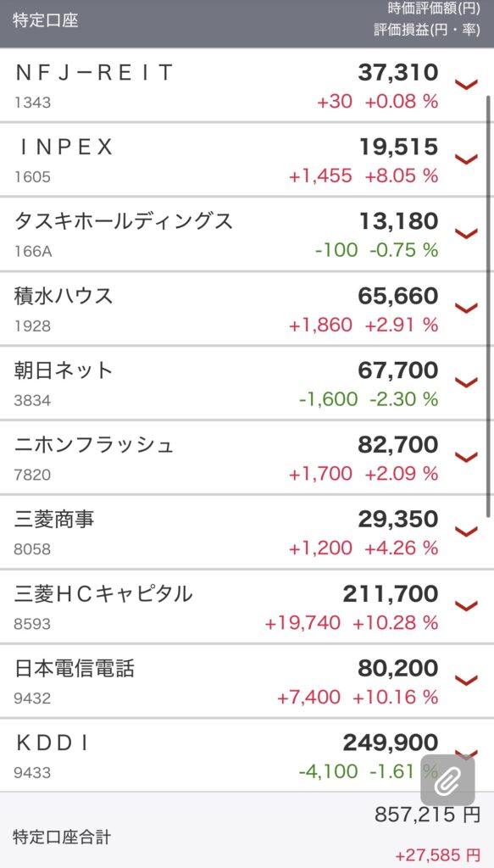
Task: Select the INPEX stock name
Action: click(65, 147)
